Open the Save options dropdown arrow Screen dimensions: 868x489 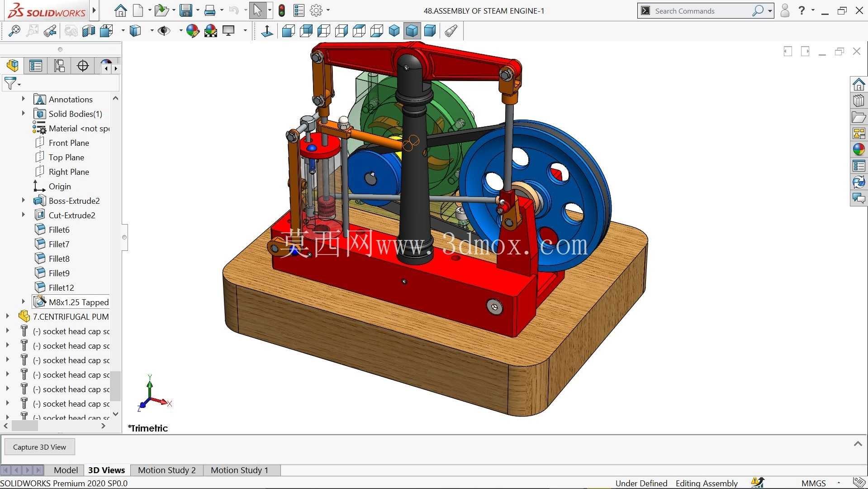click(x=198, y=10)
